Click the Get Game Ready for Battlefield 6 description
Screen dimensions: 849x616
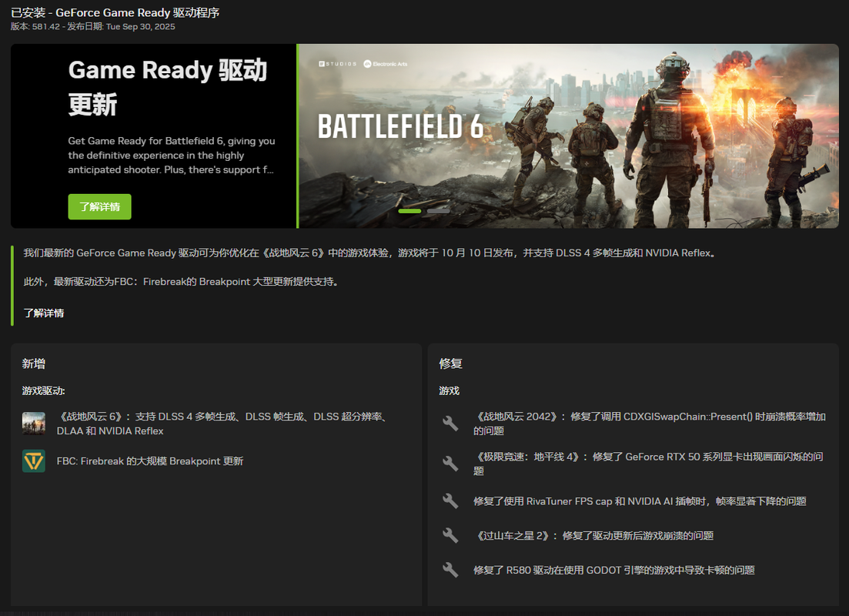(172, 156)
